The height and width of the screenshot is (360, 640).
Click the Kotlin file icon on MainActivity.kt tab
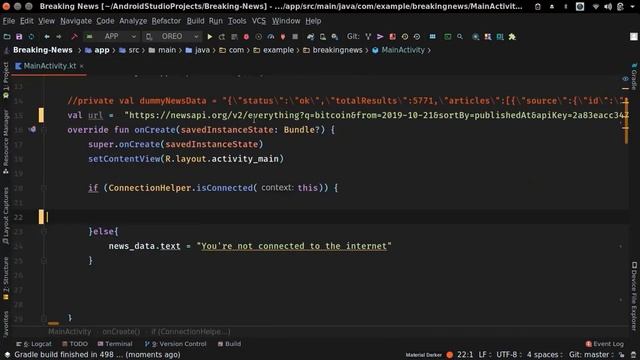(18, 66)
